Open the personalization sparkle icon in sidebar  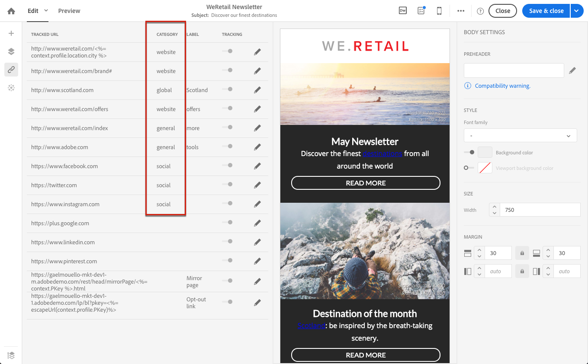pyautogui.click(x=11, y=88)
